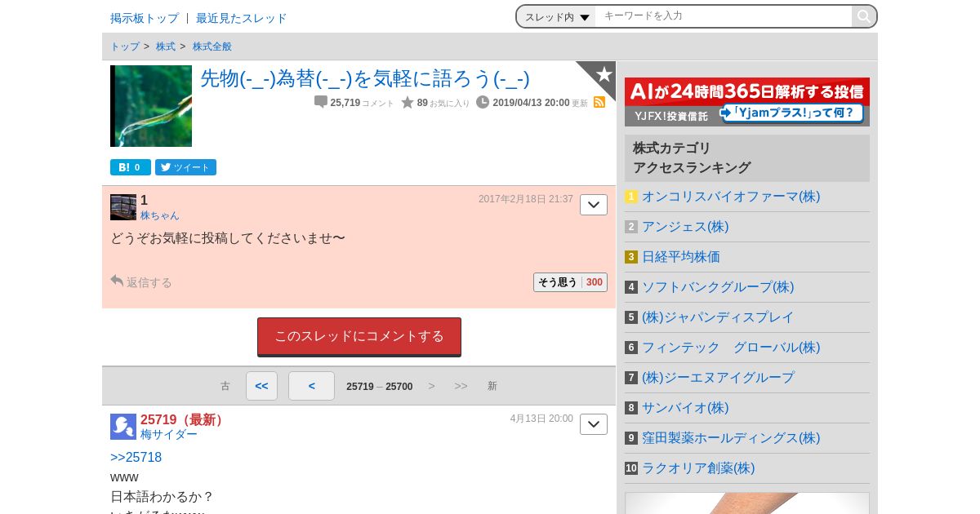Go to previous page < button
The width and height of the screenshot is (980, 514).
coord(311,386)
